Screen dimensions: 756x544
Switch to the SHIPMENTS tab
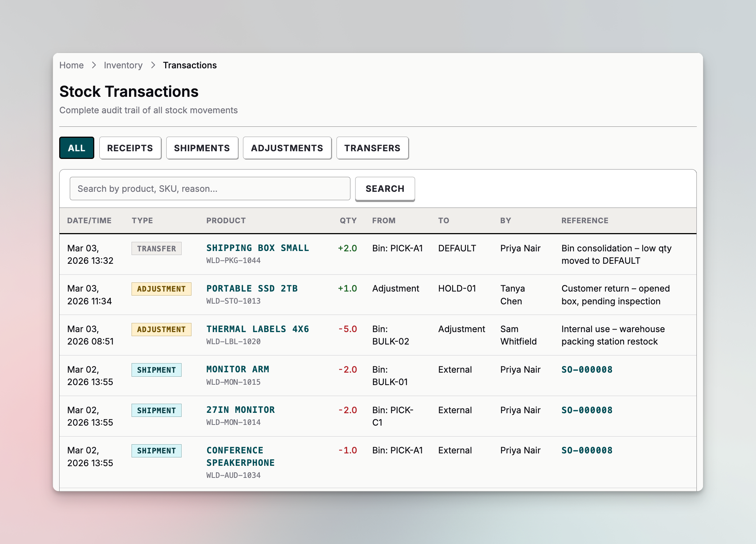[x=202, y=148]
